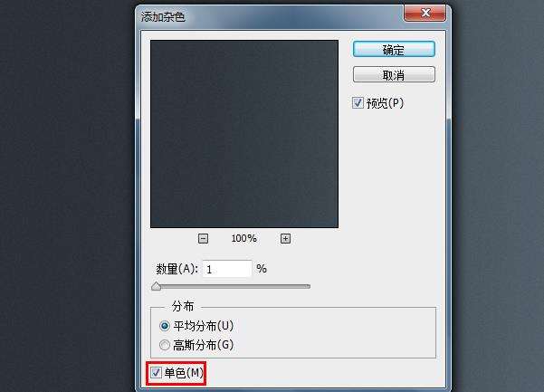
Task: Click the amount slider triangle handle
Action: (156, 286)
